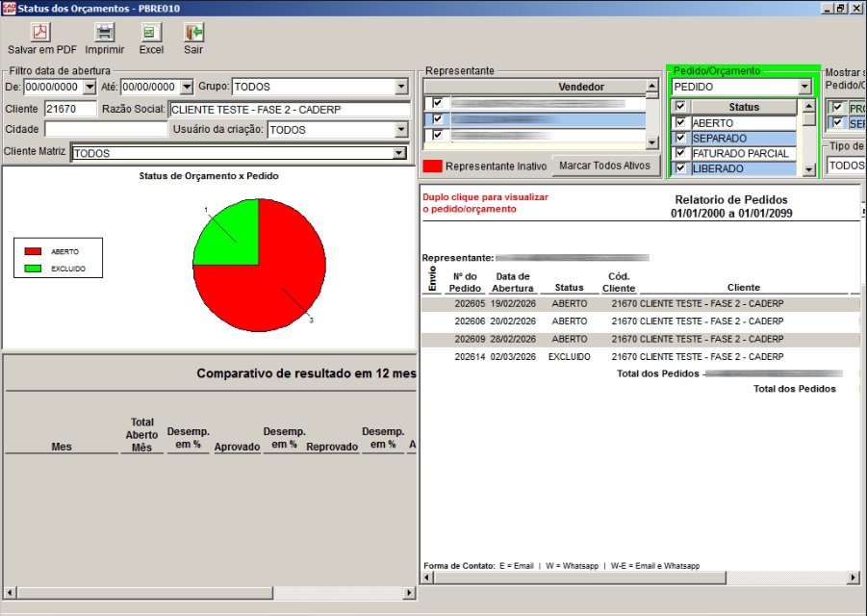Click the Cliente code field 21670
The height and width of the screenshot is (616, 867).
(x=70, y=109)
